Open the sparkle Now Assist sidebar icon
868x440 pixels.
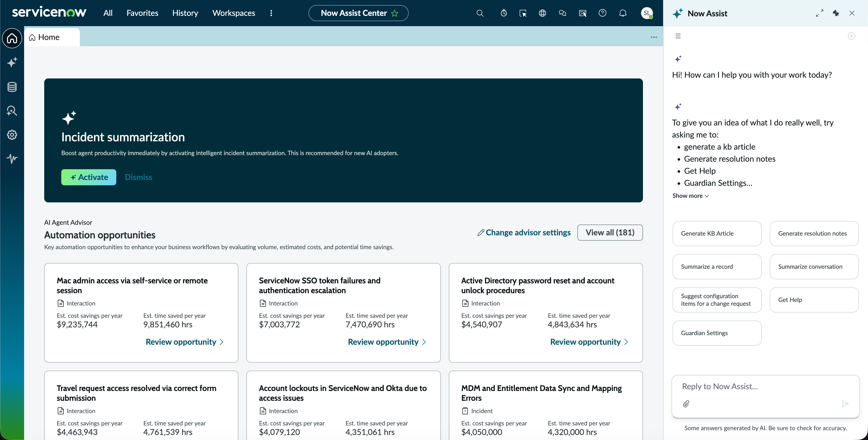tap(12, 62)
